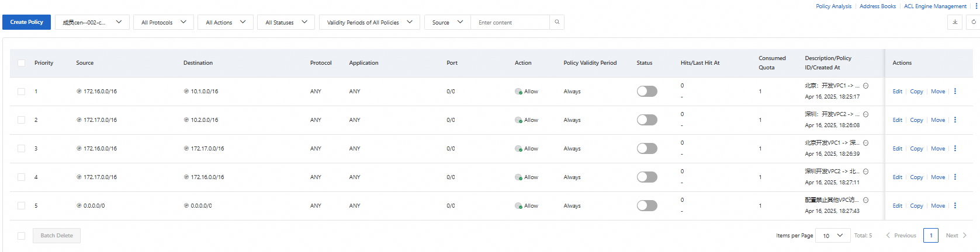Click the top-right vertical ellipsis icon
The image size is (980, 252).
pyautogui.click(x=975, y=6)
